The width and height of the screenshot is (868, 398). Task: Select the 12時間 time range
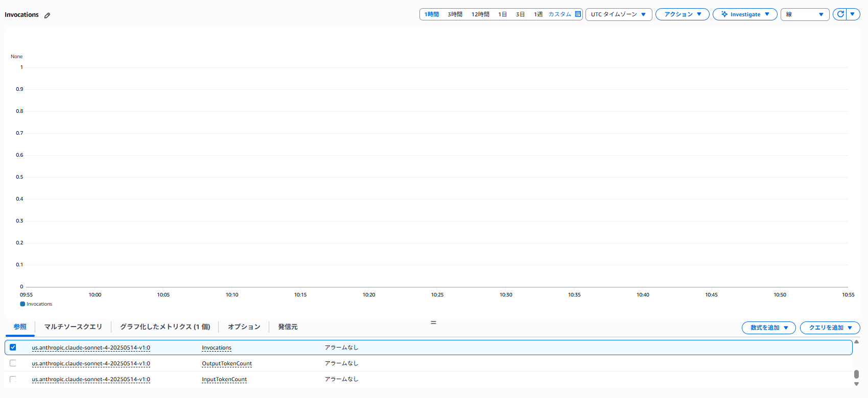(480, 14)
